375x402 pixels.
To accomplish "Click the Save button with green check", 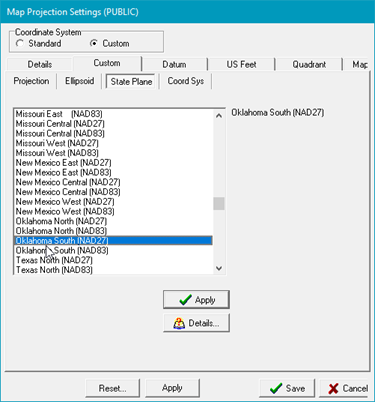I will [287, 388].
